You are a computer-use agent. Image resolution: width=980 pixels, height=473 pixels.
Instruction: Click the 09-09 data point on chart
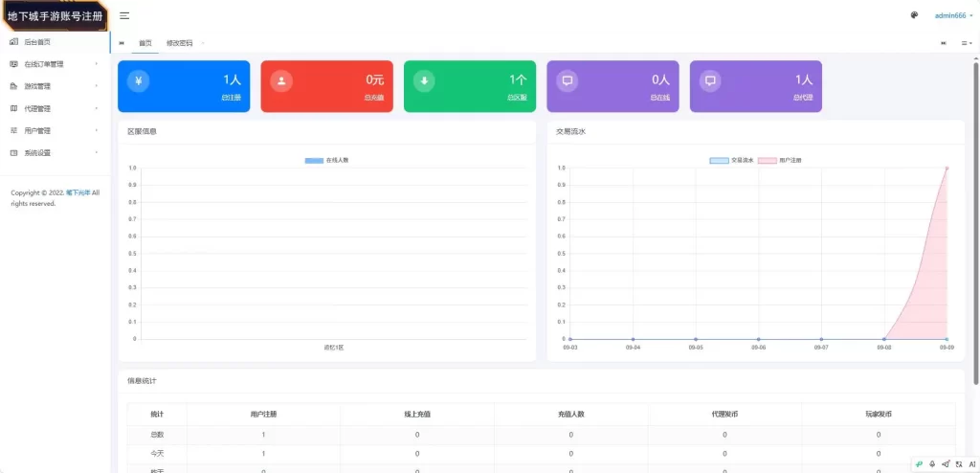click(x=947, y=169)
